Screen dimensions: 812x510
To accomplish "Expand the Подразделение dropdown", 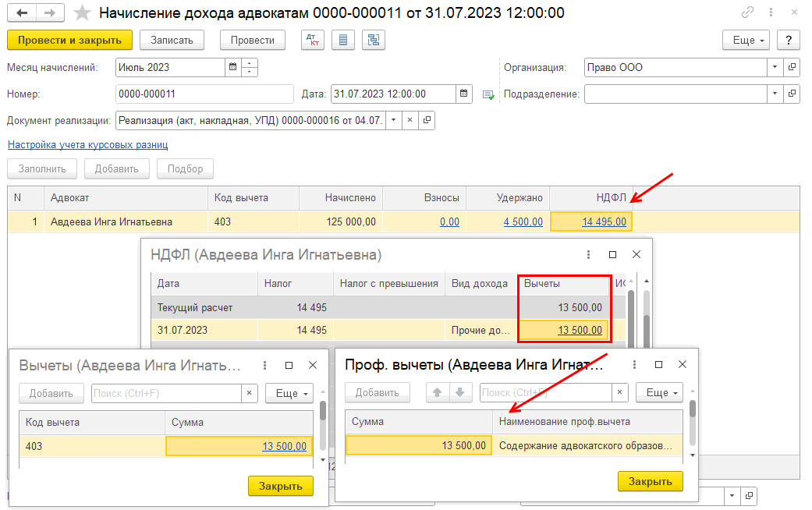I will (775, 94).
